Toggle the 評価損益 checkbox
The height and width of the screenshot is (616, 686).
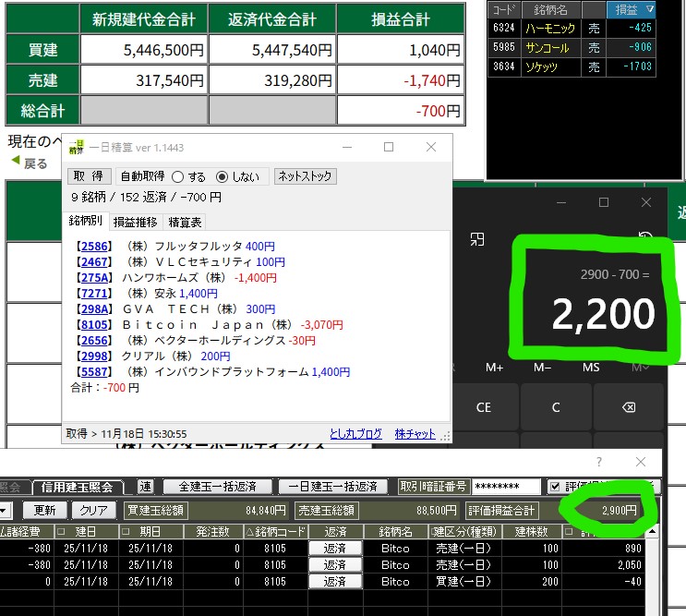[554, 487]
